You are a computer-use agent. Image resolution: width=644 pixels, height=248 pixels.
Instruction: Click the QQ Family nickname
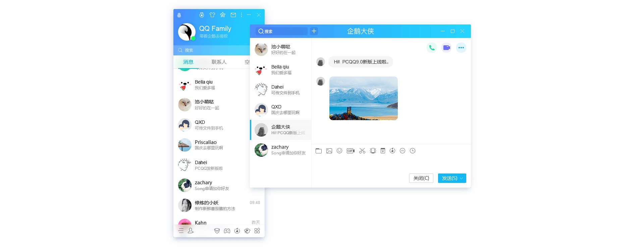(x=215, y=29)
